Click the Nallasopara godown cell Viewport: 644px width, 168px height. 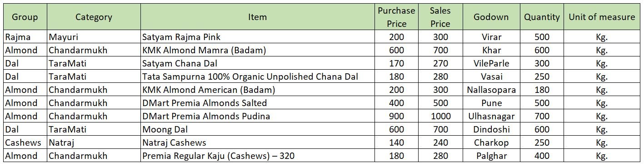[x=491, y=90]
